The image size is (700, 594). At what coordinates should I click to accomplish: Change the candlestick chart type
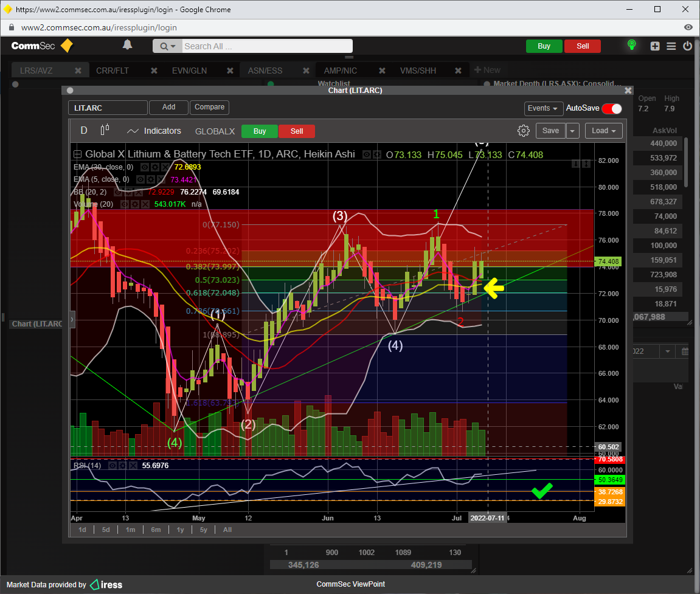click(x=105, y=130)
